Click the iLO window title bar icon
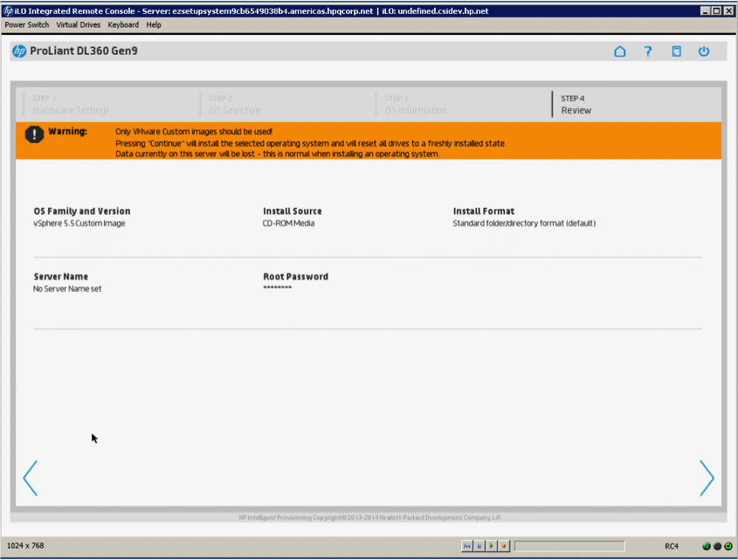Screen dimensions: 738x560 pos(8,10)
